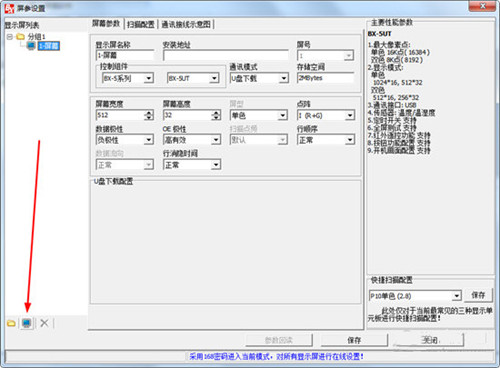The width and height of the screenshot is (500, 368).
Task: Click the add group folder icon at bottom
Action: (11, 323)
